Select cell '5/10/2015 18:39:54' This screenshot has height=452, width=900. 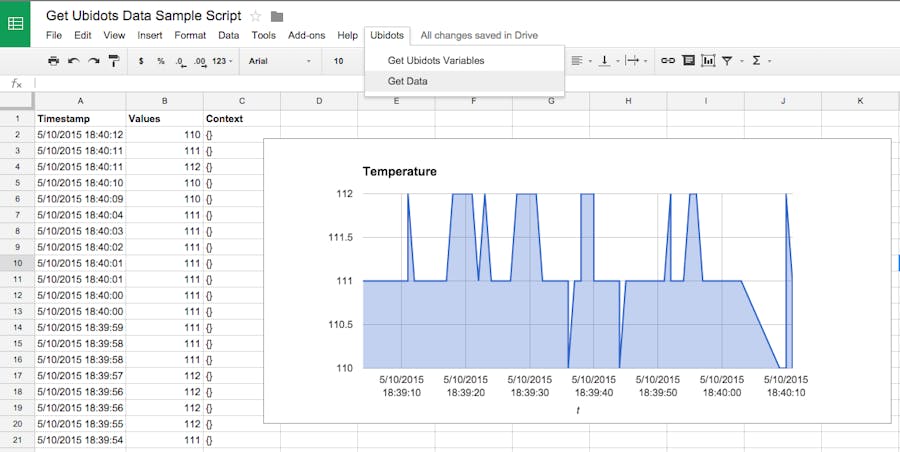pos(80,440)
